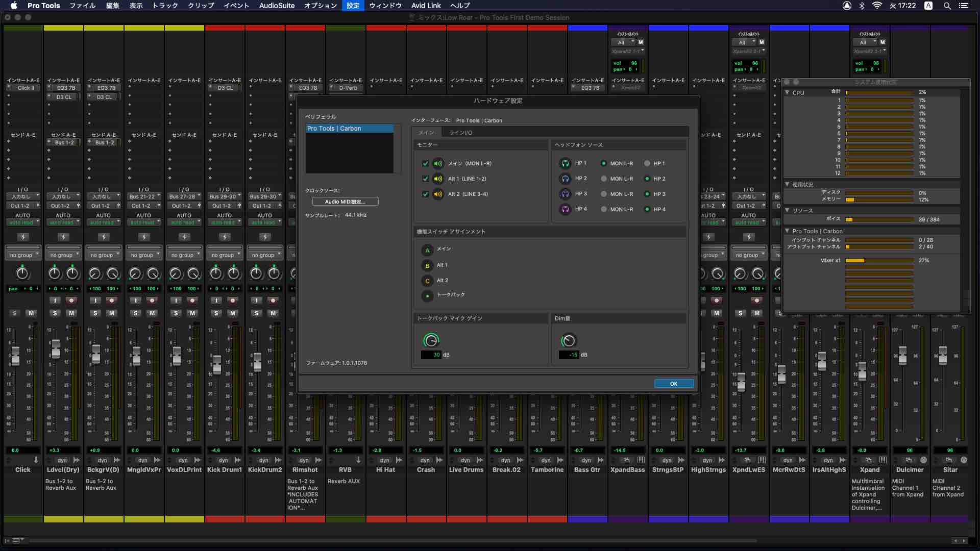Screen dimensions: 980x551
Task: Open the EQ3 7B insert on Ldvcl(Dry)
Action: (x=66, y=88)
